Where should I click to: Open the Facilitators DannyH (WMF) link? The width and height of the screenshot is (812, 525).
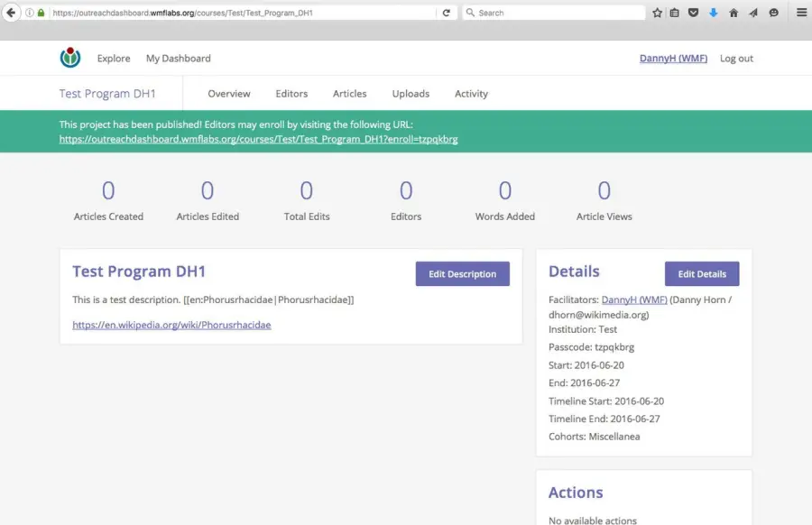point(634,299)
